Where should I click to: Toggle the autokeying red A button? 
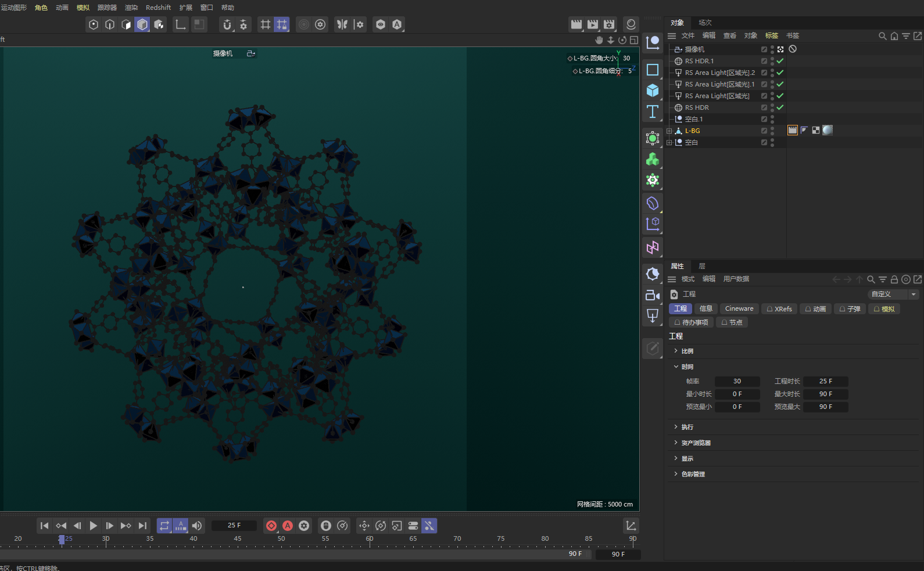pos(288,526)
